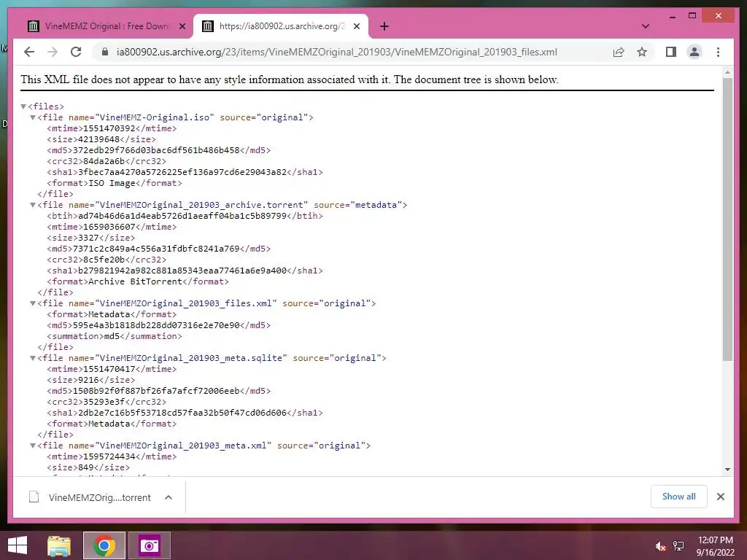Reload the XML page
The width and height of the screenshot is (747, 560).
[76, 52]
